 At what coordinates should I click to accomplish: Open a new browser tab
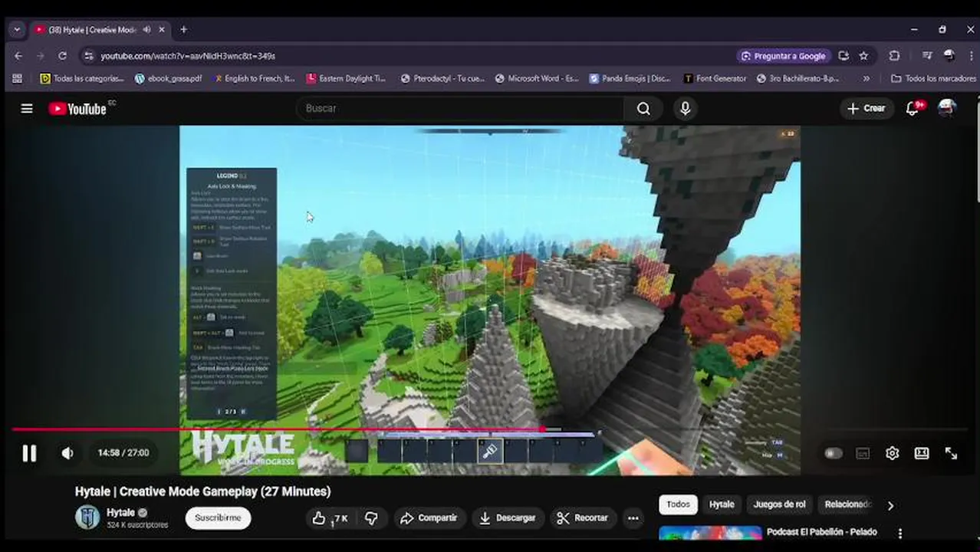click(x=183, y=29)
